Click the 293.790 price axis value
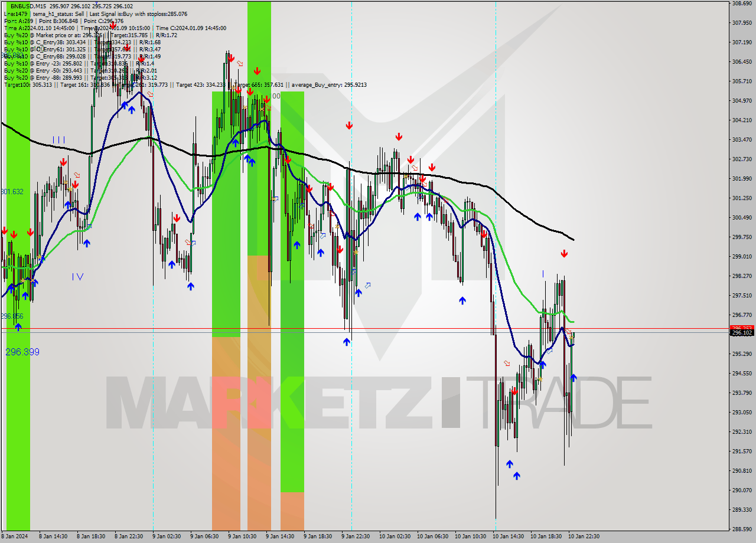Viewport: 756px width, 543px height. coord(742,393)
